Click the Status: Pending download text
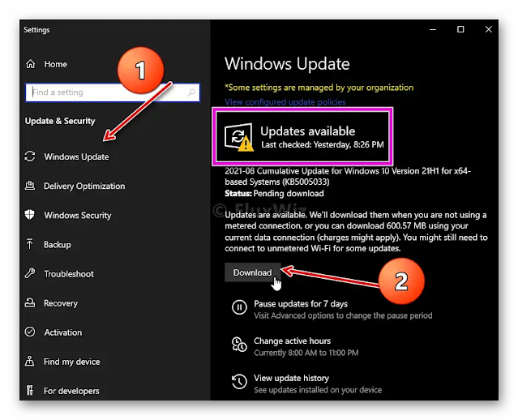Screen dimensions: 518x420 [x=274, y=194]
